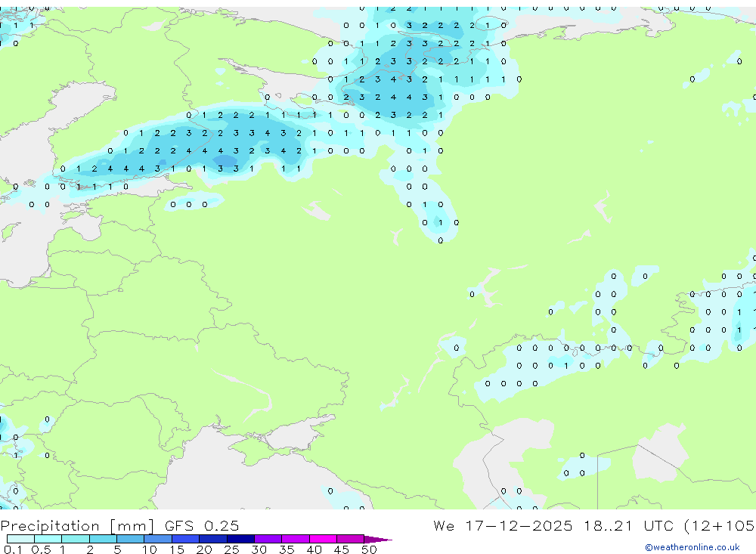Click the 15–20 mm blue legend swatch
Image resolution: width=756 pixels, height=554 pixels.
[x=186, y=539]
